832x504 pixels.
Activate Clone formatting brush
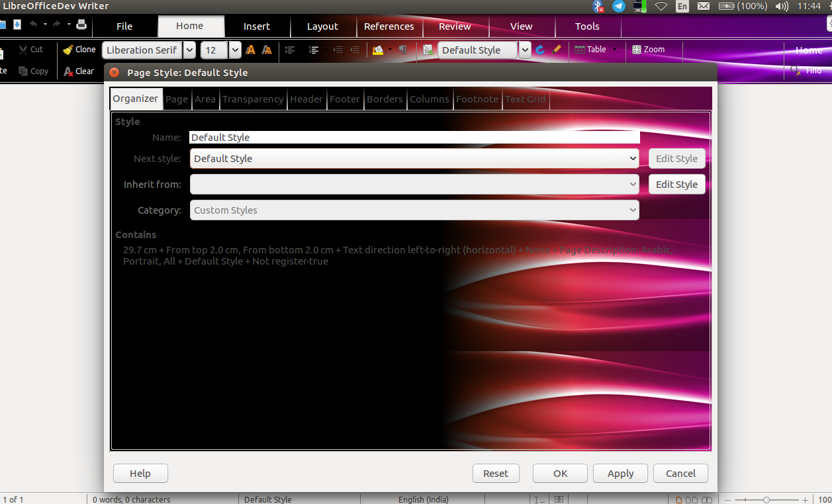pos(79,50)
